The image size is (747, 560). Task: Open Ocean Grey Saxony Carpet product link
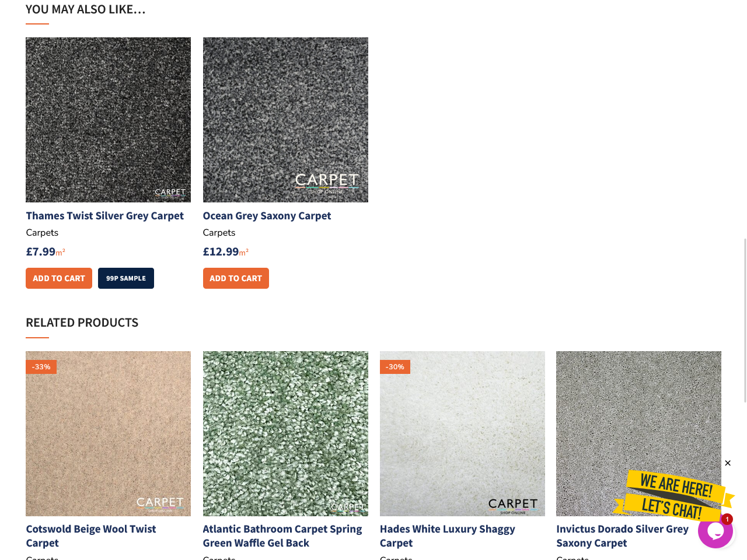point(267,216)
